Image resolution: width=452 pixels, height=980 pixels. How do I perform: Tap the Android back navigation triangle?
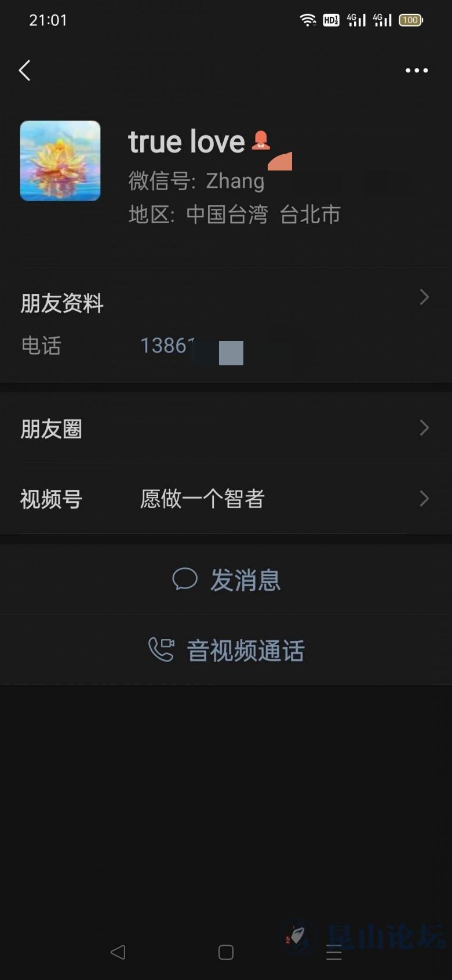(x=118, y=952)
